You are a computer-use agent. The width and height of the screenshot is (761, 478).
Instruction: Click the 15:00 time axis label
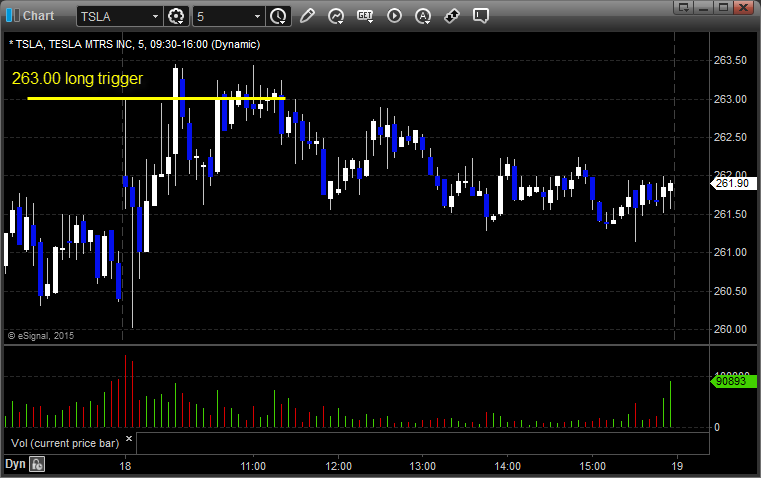point(593,466)
